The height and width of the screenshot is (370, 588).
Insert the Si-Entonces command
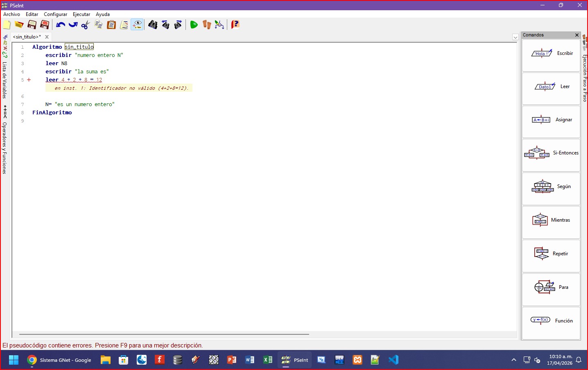551,153
